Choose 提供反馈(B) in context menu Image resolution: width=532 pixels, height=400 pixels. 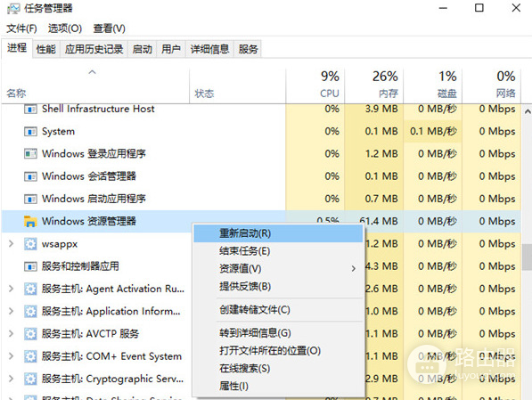(x=278, y=287)
